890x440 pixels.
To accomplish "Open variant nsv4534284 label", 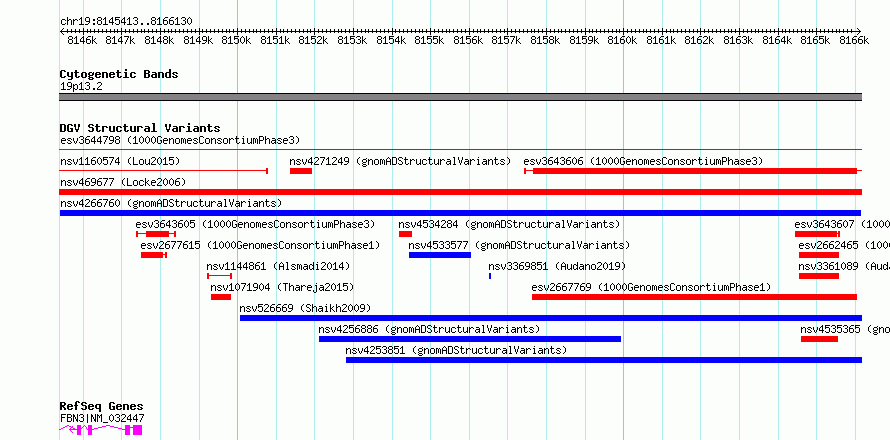I will pos(509,224).
